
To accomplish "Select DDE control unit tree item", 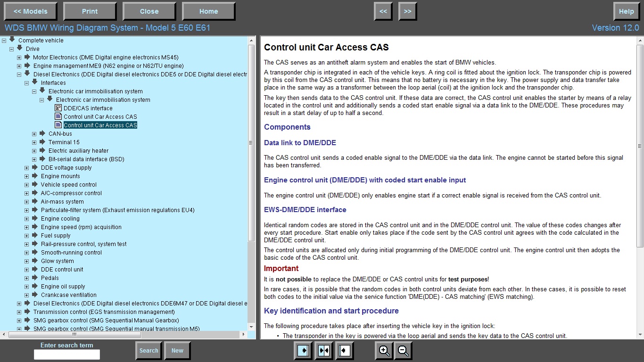I will (x=62, y=270).
